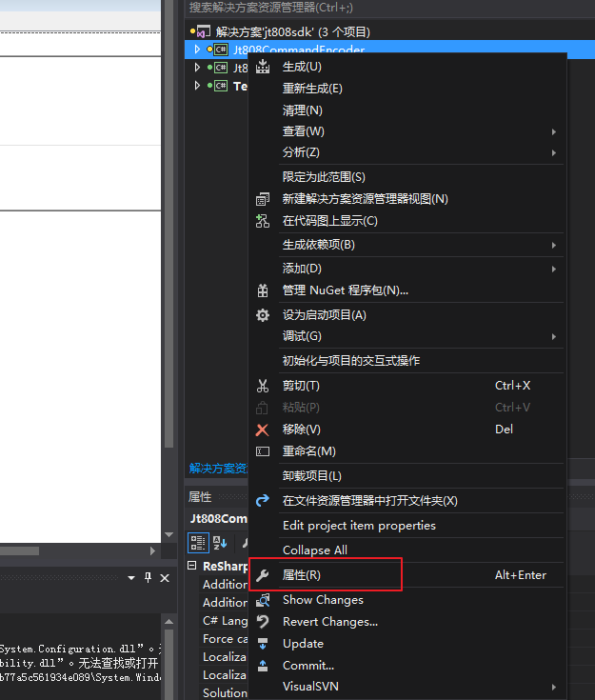Click the Commit upload icon
595x700 pixels.
[x=263, y=666]
